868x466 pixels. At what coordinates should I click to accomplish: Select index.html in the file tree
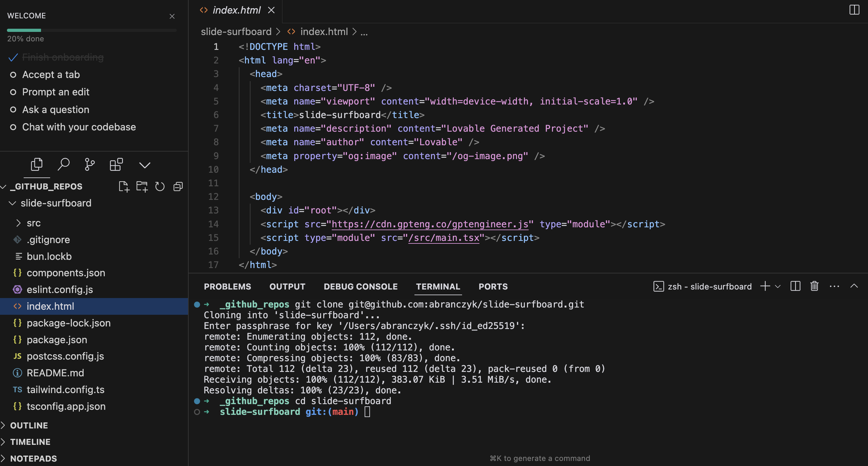[94, 306]
